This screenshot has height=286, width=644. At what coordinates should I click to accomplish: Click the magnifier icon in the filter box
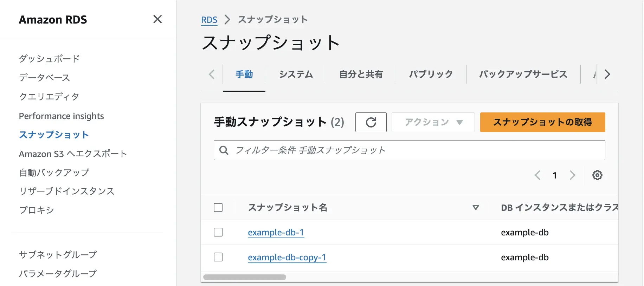click(224, 150)
